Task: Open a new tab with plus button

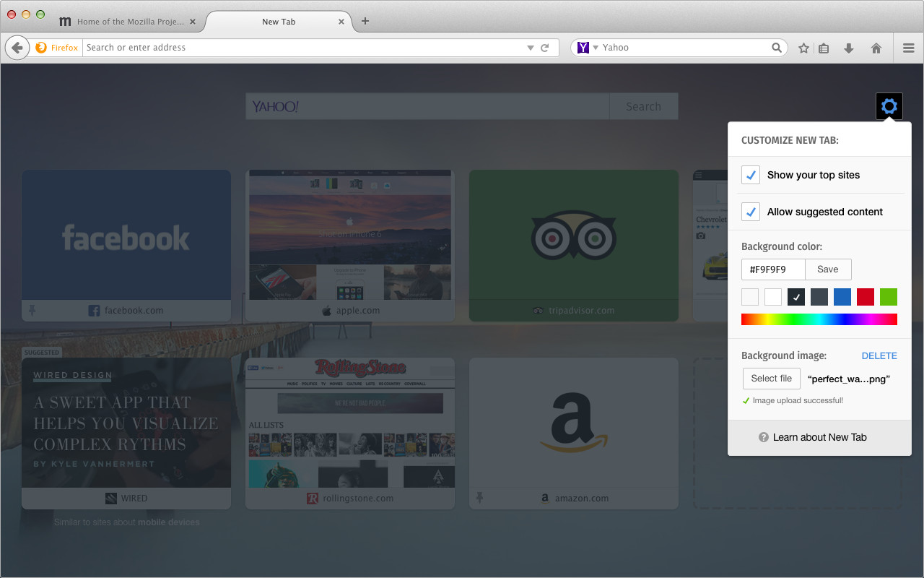Action: (x=365, y=21)
